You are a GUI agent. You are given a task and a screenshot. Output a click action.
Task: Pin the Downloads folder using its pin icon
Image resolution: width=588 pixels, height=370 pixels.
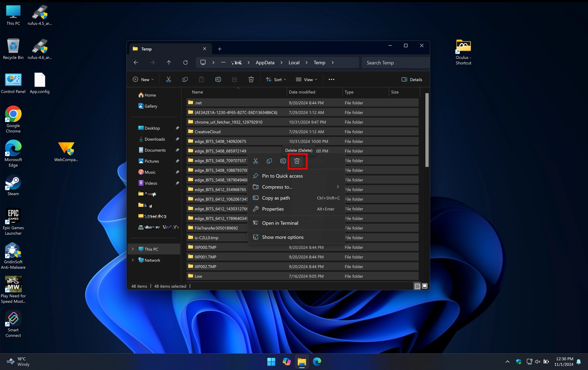177,139
